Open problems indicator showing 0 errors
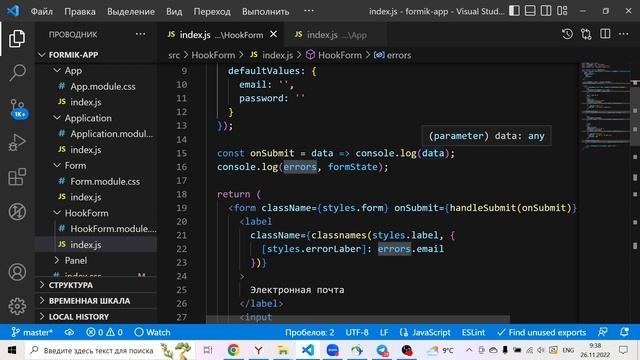The width and height of the screenshot is (640, 360). coord(104,332)
